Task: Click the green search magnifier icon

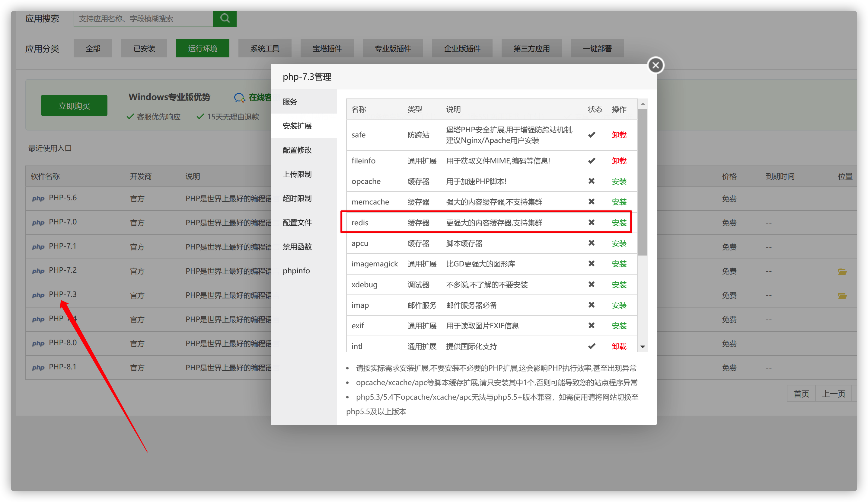Action: point(225,18)
